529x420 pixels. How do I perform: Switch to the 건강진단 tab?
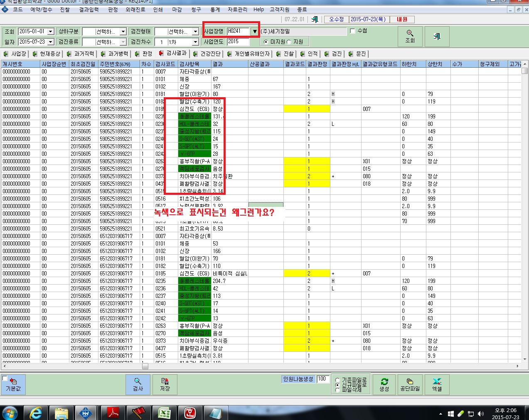click(x=207, y=54)
